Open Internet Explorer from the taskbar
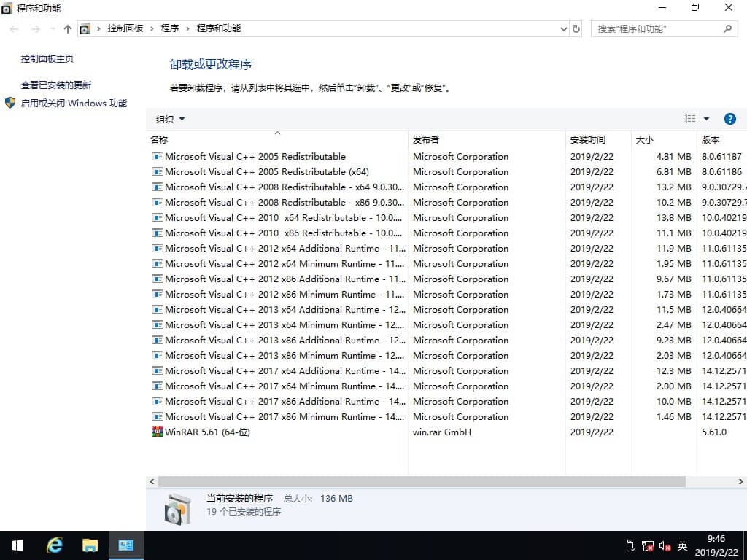The width and height of the screenshot is (747, 560). tap(55, 545)
